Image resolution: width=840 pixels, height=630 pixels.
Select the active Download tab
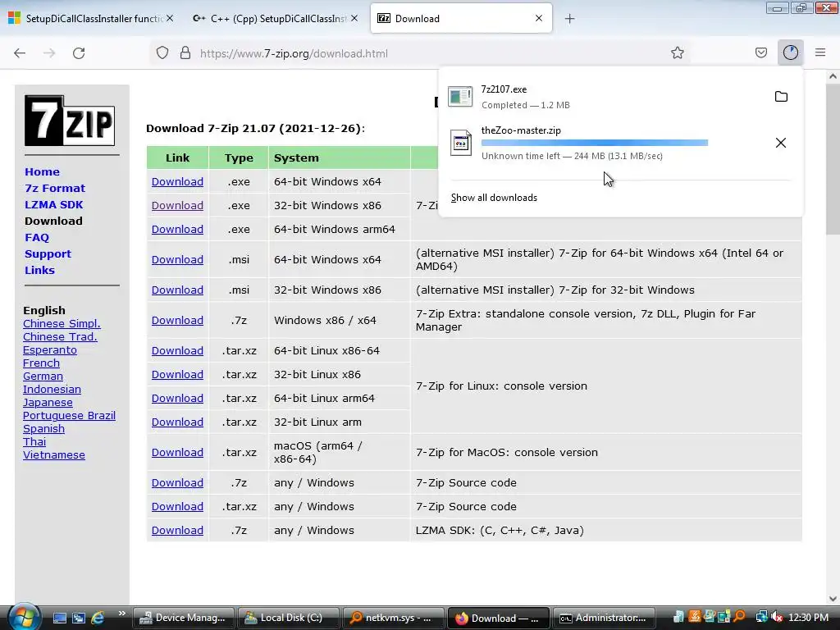pos(461,19)
